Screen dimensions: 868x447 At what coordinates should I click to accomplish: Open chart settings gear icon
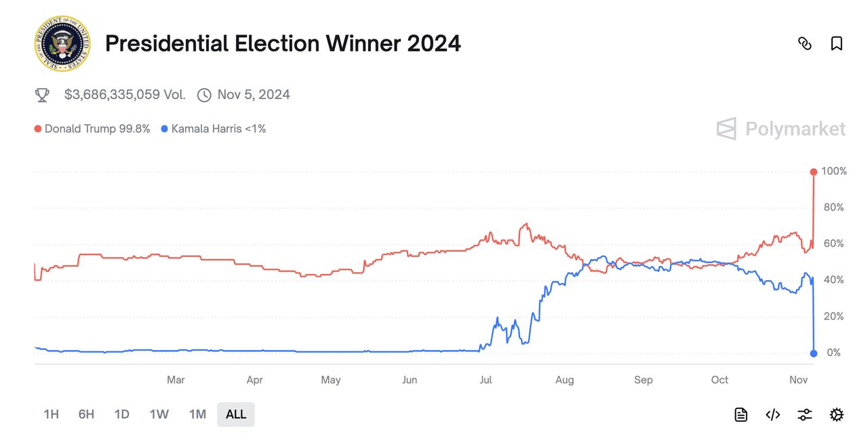point(837,414)
